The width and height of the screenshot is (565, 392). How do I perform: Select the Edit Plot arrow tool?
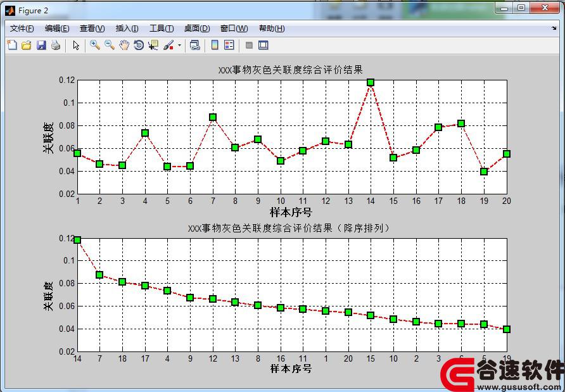click(76, 45)
